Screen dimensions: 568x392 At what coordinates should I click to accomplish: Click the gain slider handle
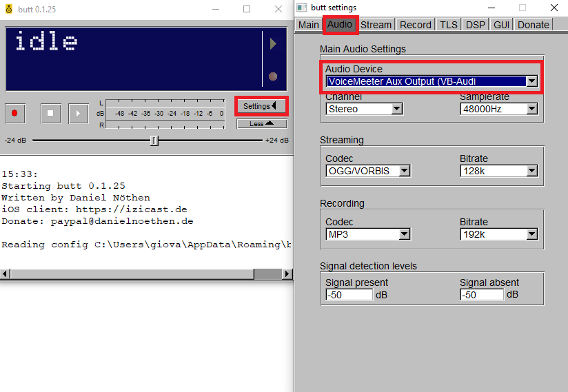154,141
